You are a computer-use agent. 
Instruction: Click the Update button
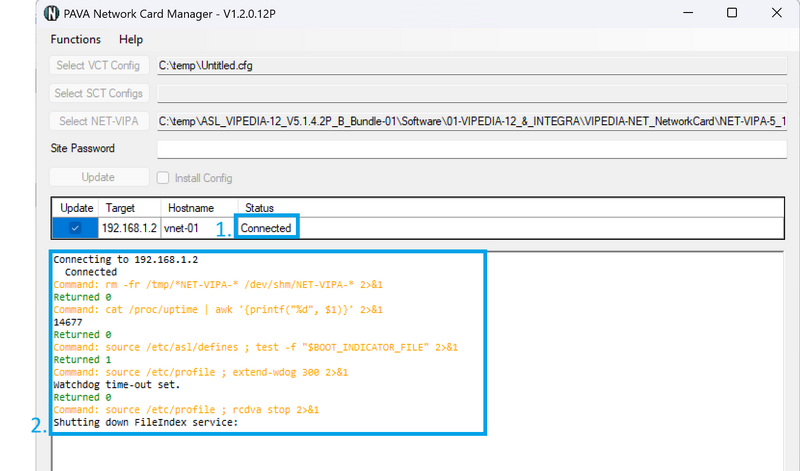(99, 177)
